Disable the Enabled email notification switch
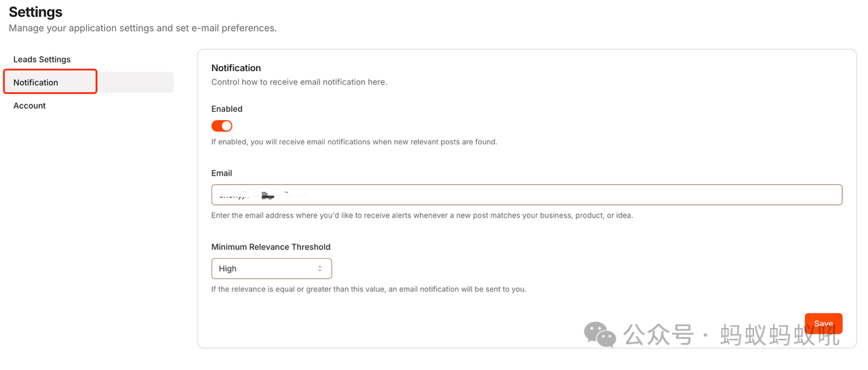Viewport: 868px width, 370px height. click(222, 126)
